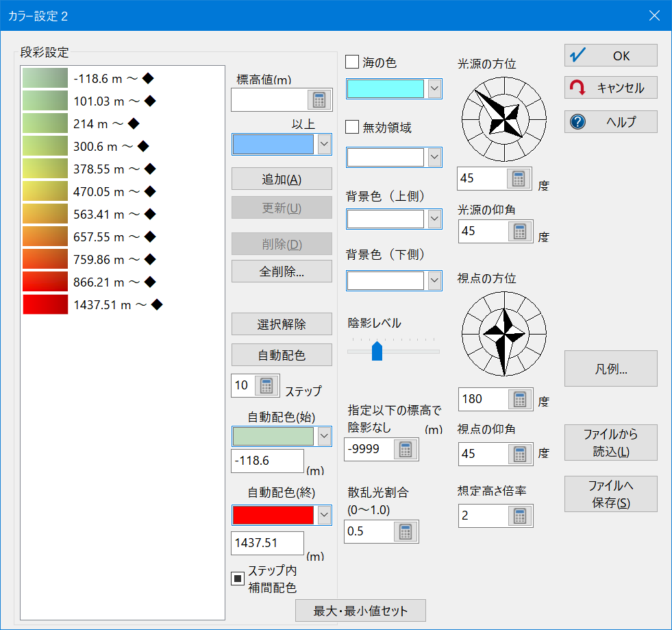
Task: Open calculator for 視点の方位 field
Action: 520,399
